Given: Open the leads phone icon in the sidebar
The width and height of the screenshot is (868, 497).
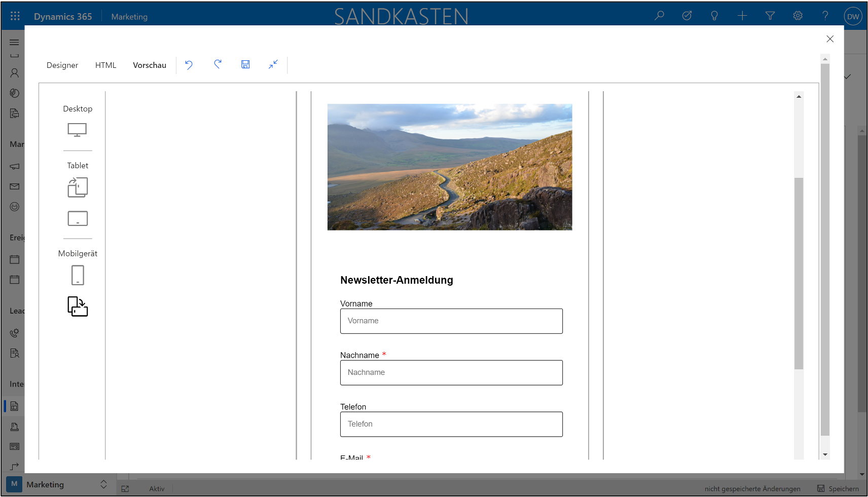Looking at the screenshot, I should (x=14, y=333).
